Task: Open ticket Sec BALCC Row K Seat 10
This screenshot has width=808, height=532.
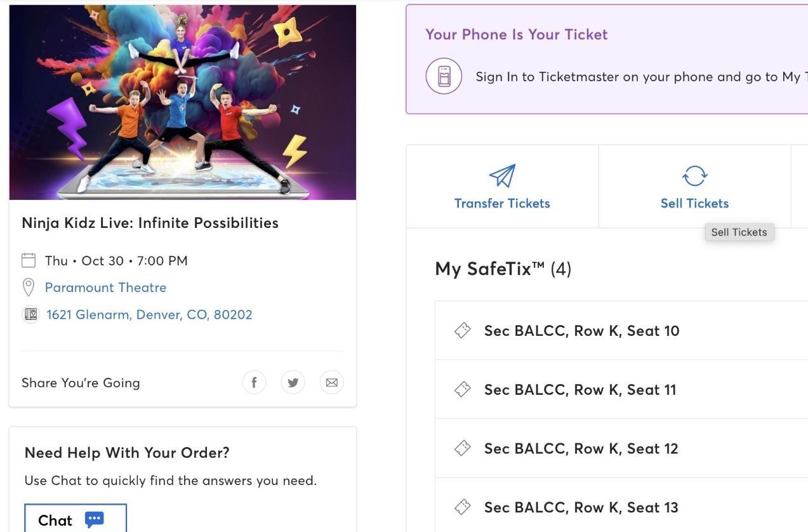Action: [x=581, y=331]
